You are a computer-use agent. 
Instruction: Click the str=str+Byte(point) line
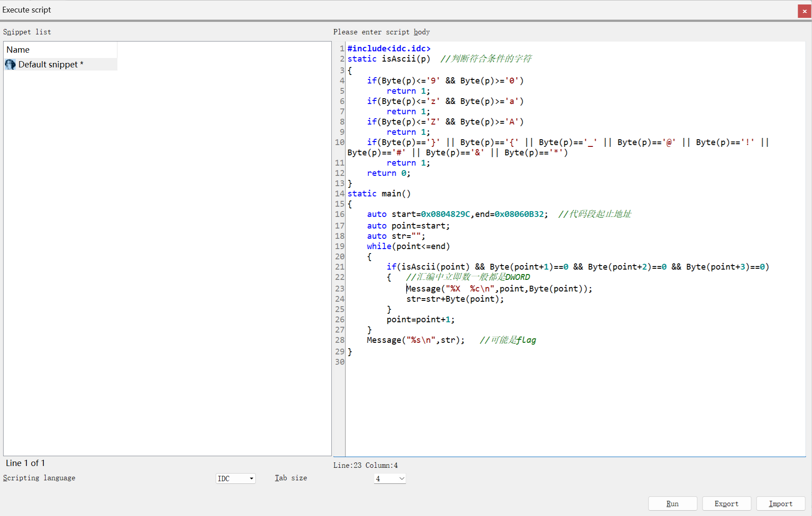point(454,299)
